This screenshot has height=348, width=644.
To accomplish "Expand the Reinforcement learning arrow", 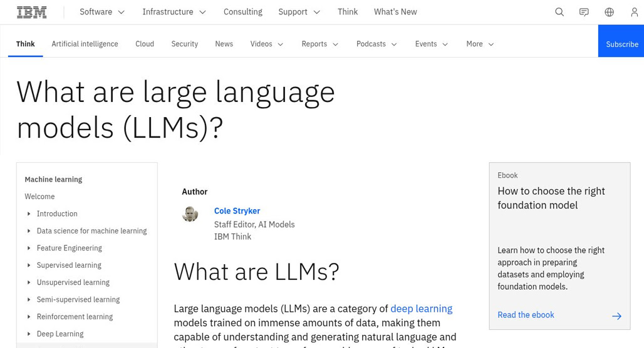I will (29, 317).
